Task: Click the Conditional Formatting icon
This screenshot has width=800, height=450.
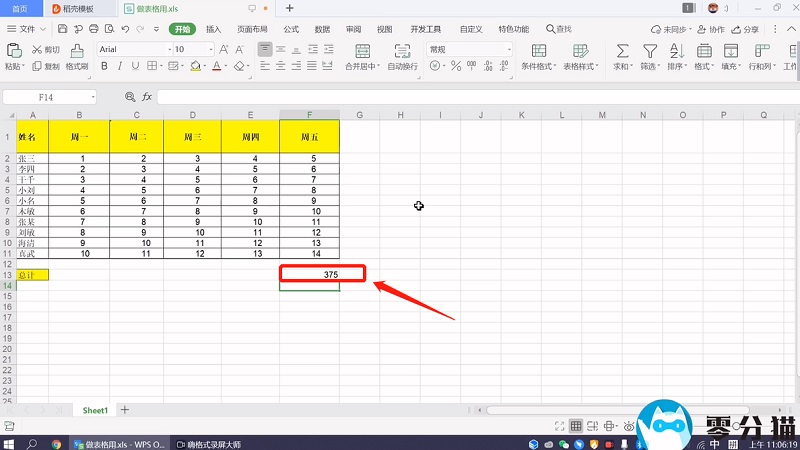Action: [539, 50]
